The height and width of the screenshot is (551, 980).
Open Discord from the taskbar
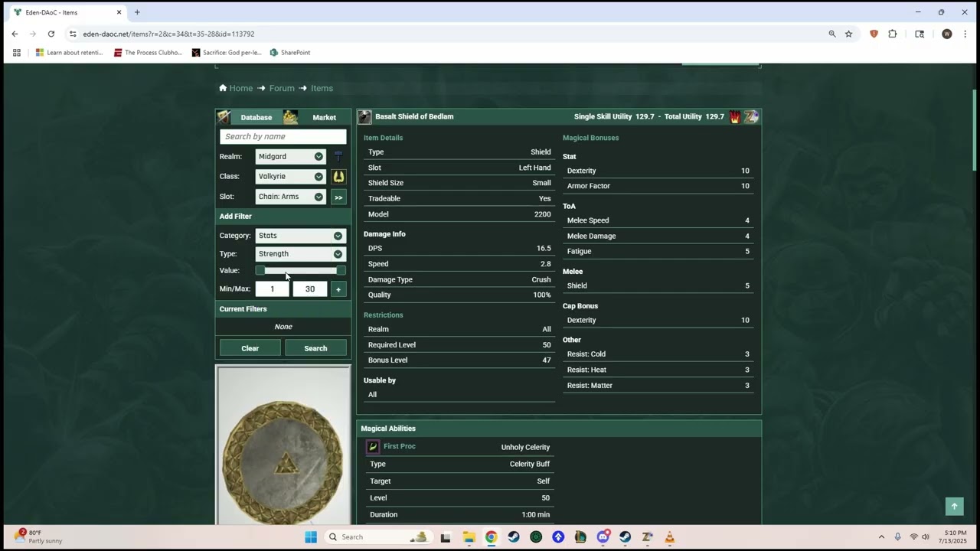(x=603, y=537)
